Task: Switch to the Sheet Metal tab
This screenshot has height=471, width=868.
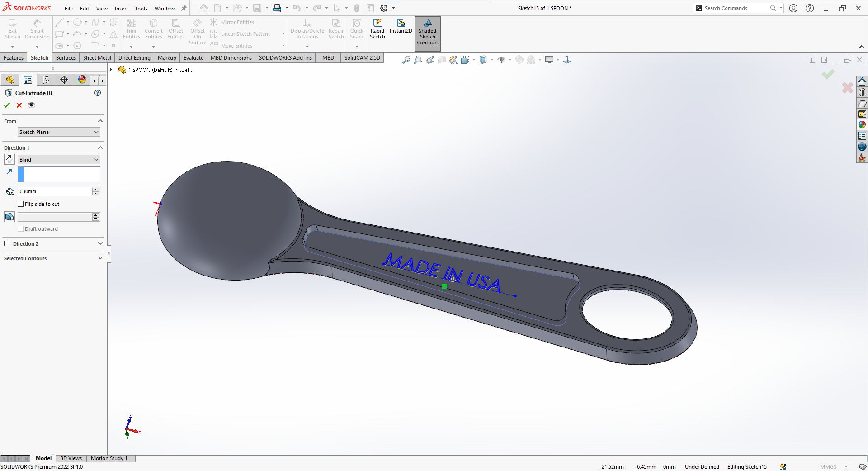Action: pyautogui.click(x=97, y=58)
